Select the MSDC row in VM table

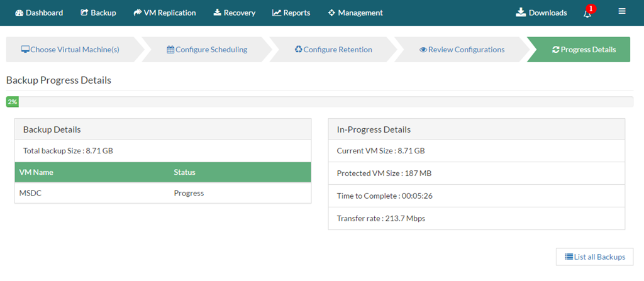pos(163,193)
